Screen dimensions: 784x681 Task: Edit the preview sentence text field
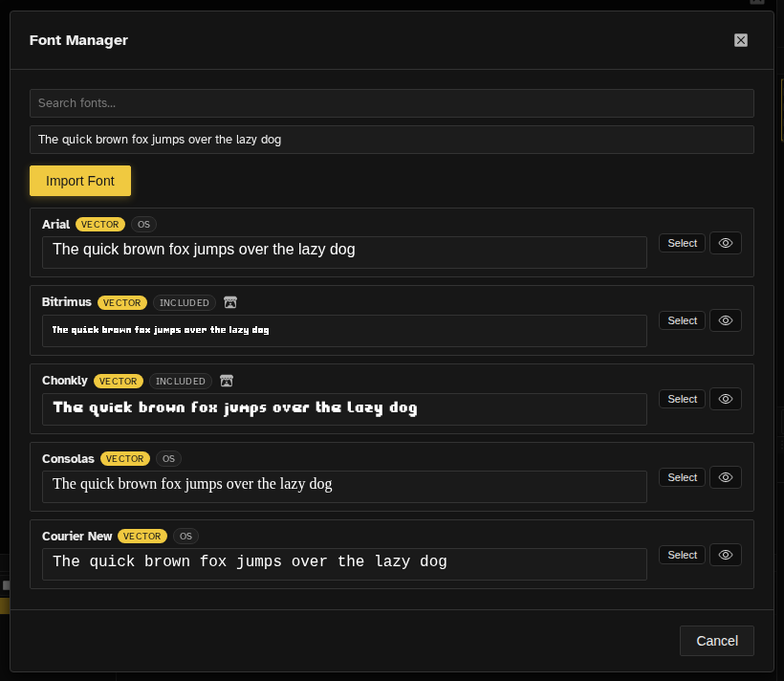point(391,140)
